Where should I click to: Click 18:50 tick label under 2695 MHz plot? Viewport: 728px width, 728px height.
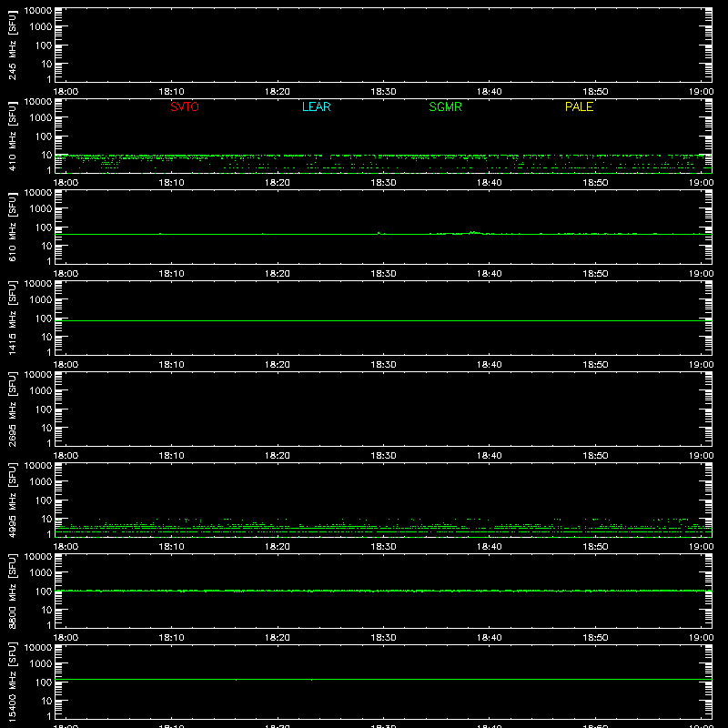[595, 456]
